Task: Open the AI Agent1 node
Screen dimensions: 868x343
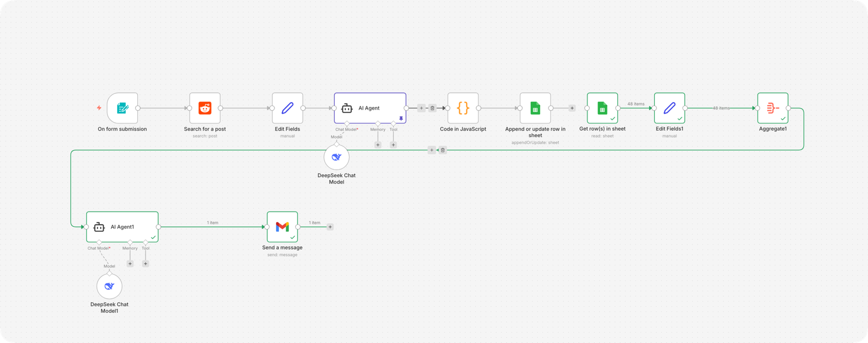Action: point(122,227)
